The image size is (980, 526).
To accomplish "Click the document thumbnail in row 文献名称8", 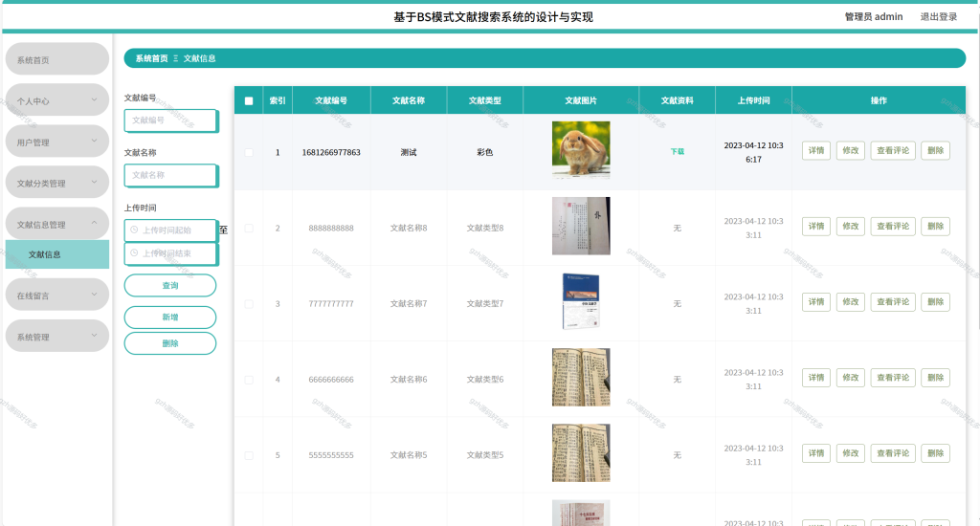I will [581, 226].
